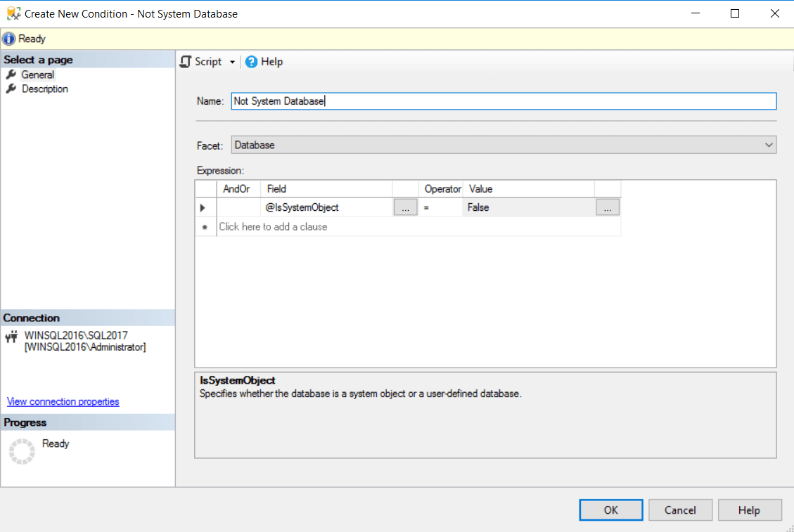This screenshot has height=532, width=794.
Task: Click the connection plug icon
Action: coord(11,337)
